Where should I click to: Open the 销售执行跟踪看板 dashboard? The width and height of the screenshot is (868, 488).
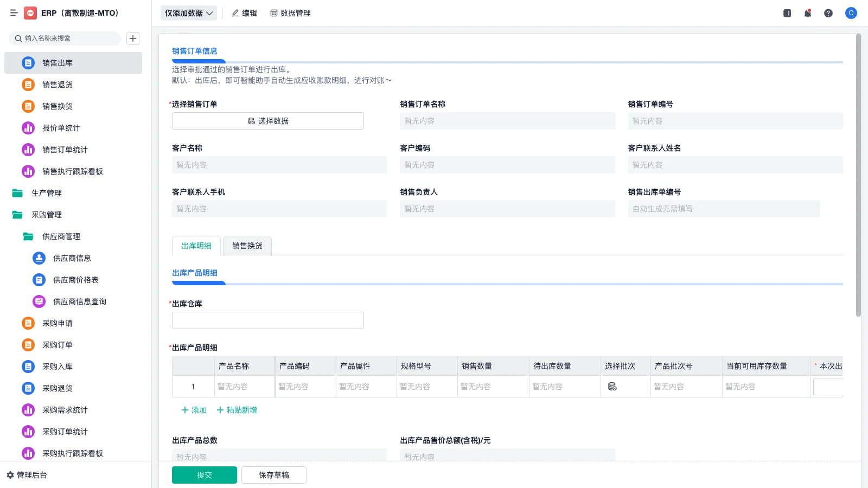(x=72, y=171)
